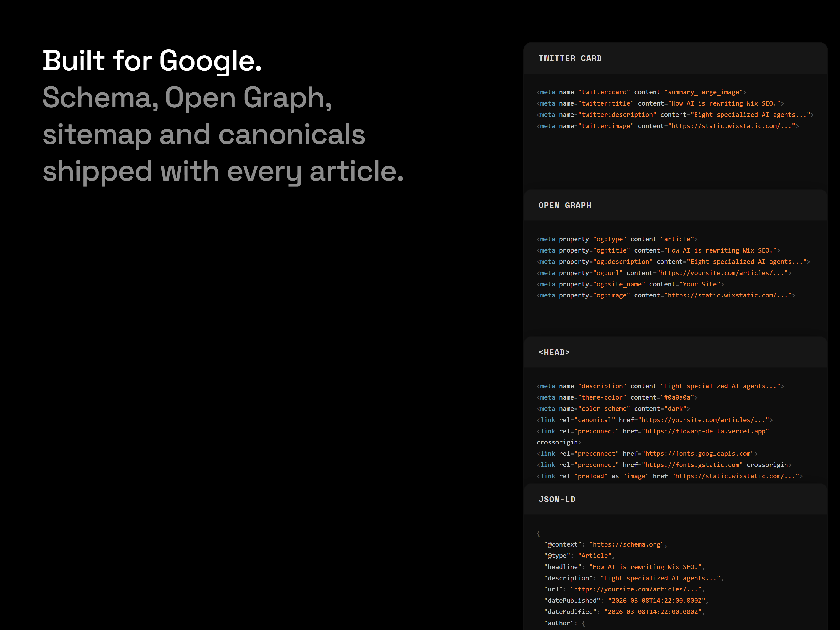Click the twitter:image meta tag line
The width and height of the screenshot is (840, 630).
click(668, 126)
